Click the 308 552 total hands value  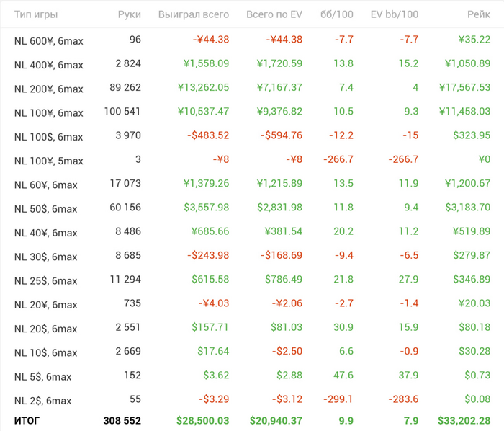(x=122, y=421)
